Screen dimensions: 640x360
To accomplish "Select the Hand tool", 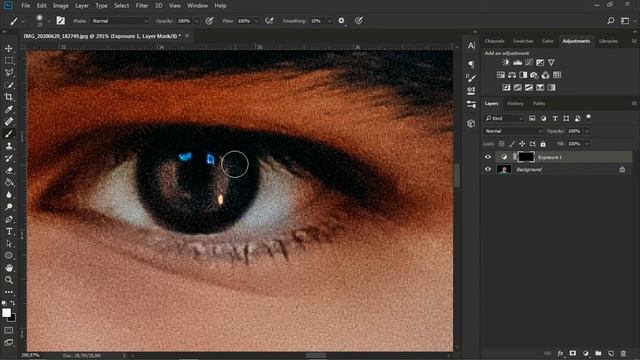I will pos(9,268).
